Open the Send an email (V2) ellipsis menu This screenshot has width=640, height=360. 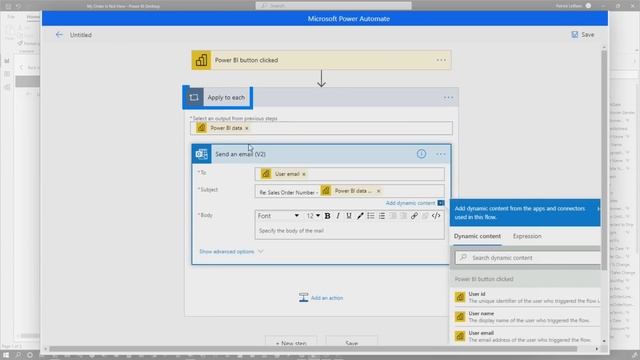click(440, 154)
